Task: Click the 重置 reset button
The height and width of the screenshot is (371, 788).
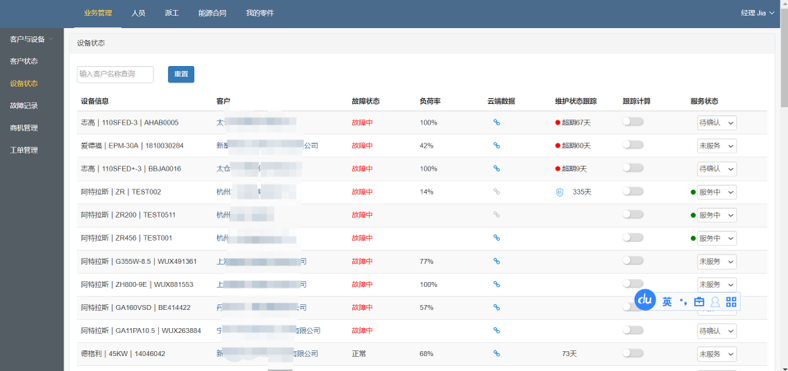Action: click(181, 74)
